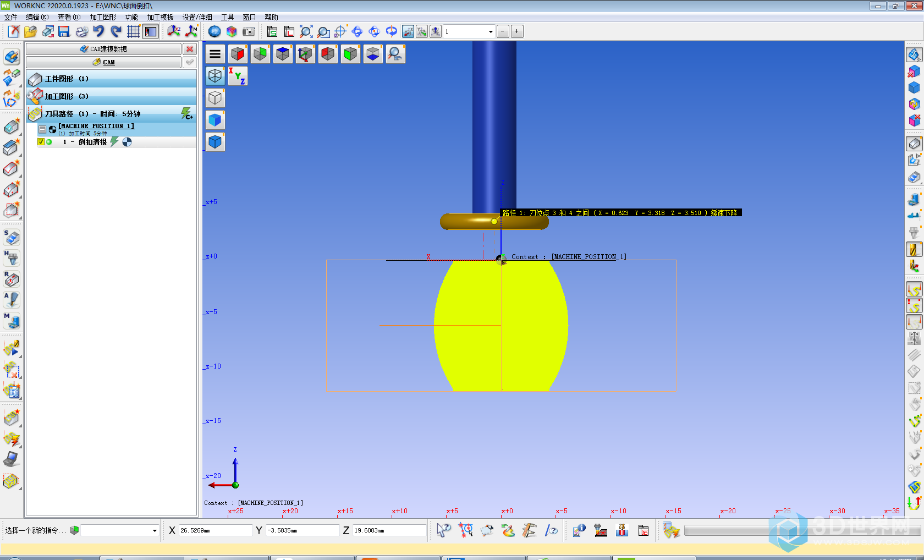The height and width of the screenshot is (560, 924).
Task: Click the CAD建模数据 button
Action: click(103, 49)
